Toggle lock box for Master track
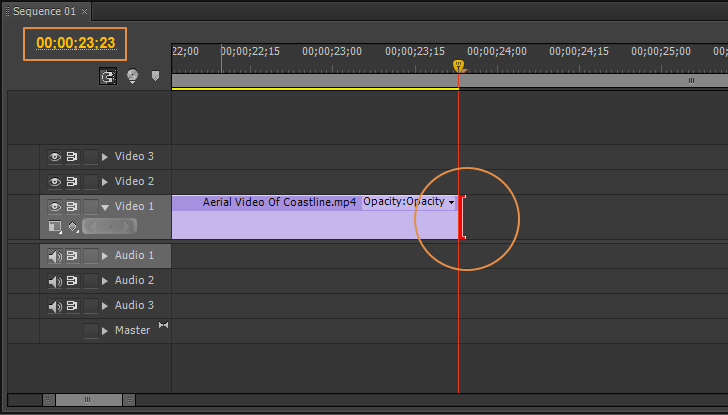Image resolution: width=728 pixels, height=415 pixels. coord(91,331)
